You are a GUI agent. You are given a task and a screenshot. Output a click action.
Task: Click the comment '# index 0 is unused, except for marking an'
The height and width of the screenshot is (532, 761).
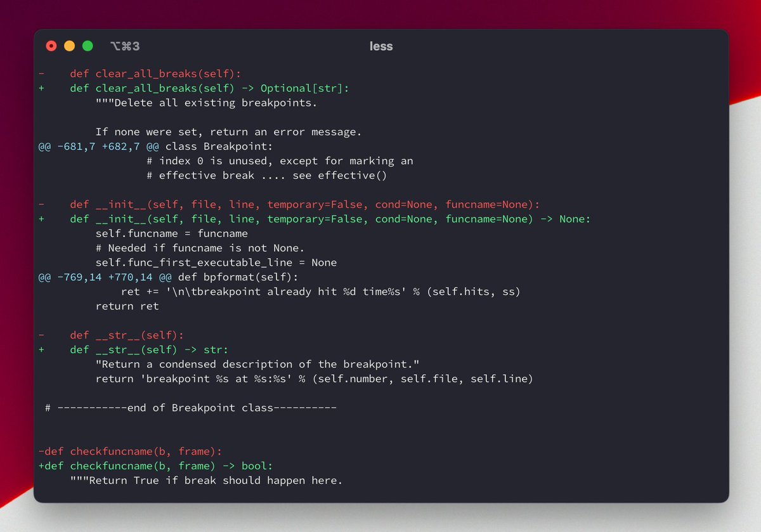[280, 161]
